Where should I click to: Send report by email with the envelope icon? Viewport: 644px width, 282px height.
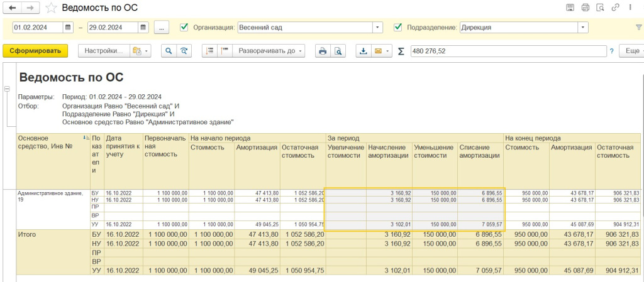pos(378,51)
